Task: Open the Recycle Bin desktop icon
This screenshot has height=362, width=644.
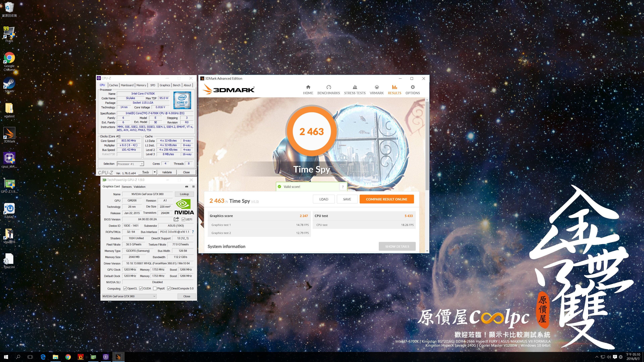Action: (9, 10)
